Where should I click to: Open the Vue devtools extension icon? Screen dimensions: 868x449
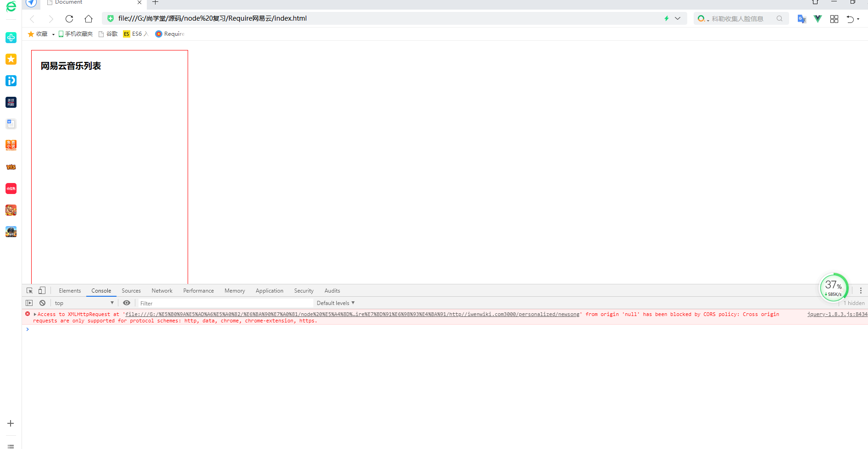(x=818, y=19)
